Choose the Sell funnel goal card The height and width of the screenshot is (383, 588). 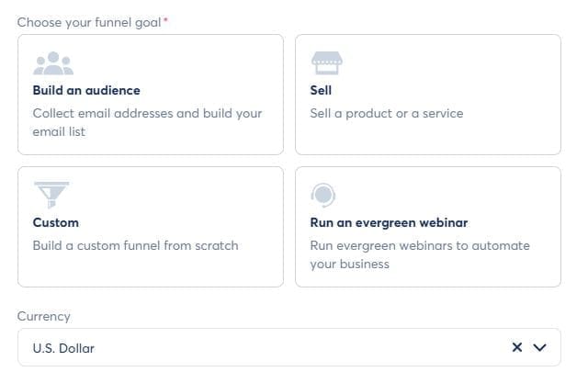coord(427,95)
